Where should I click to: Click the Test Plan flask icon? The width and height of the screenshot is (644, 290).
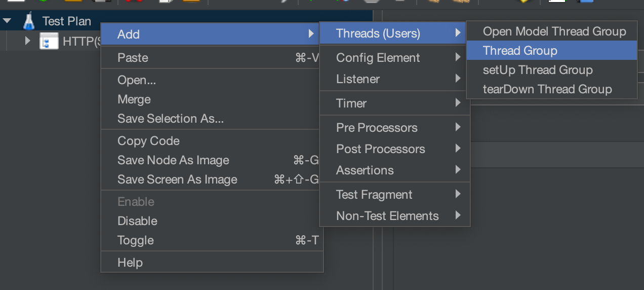click(x=29, y=21)
